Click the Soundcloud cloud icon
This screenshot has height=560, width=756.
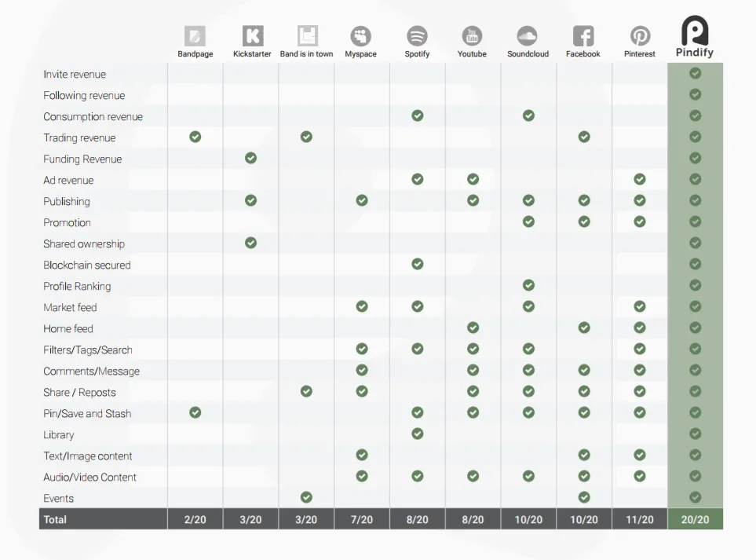coord(527,36)
